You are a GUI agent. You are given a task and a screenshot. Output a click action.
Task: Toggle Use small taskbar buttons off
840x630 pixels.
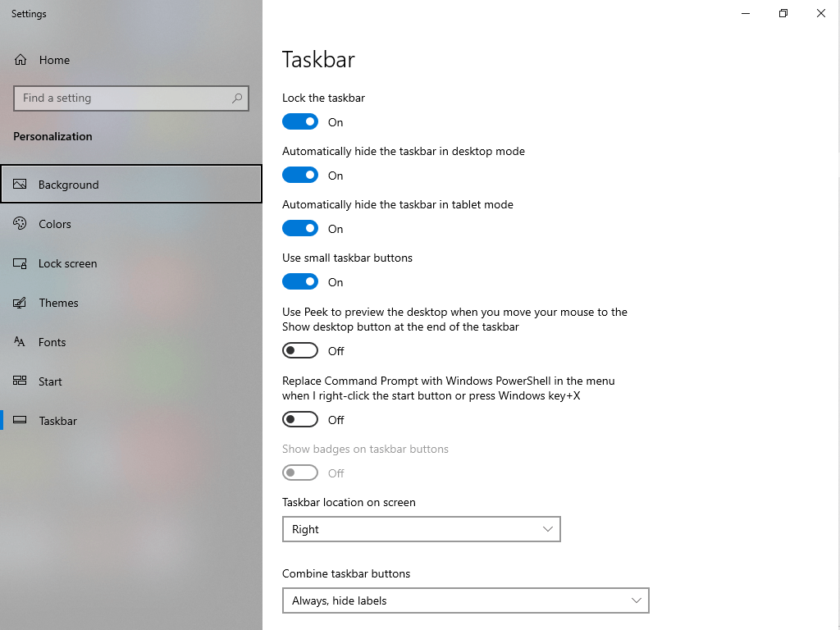click(300, 282)
